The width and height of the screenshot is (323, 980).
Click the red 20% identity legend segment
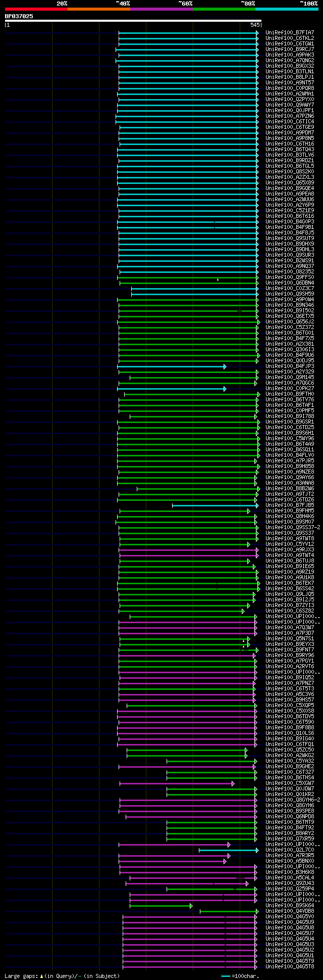(36, 9)
